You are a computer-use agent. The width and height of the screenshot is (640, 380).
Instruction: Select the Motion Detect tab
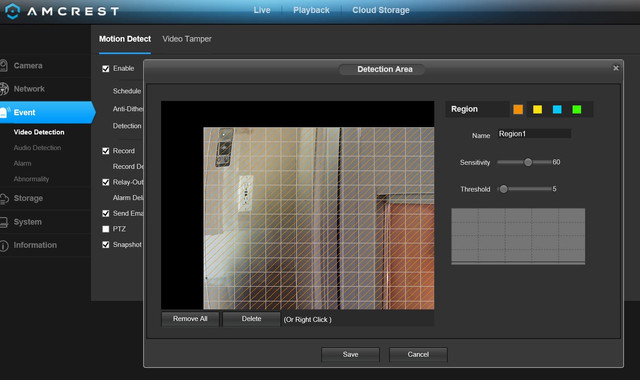tap(125, 39)
